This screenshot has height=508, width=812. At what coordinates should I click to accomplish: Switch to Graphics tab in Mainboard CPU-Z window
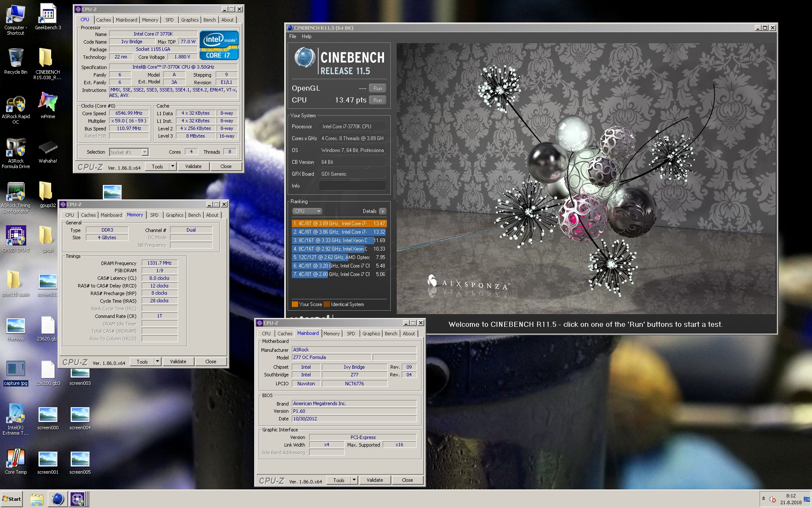tap(371, 334)
